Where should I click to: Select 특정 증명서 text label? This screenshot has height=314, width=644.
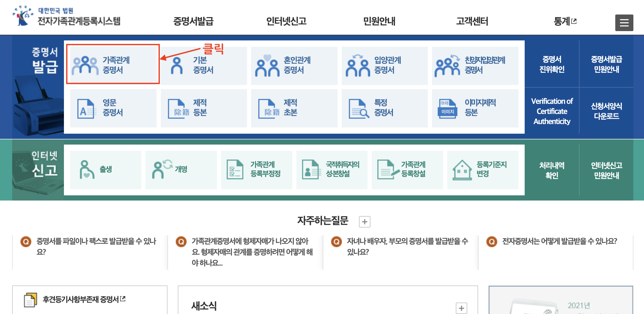click(x=384, y=108)
